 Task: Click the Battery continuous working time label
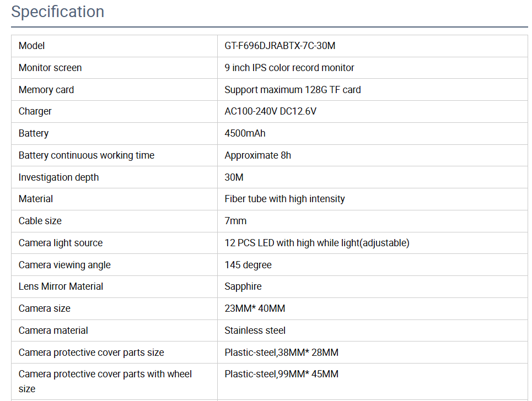tap(87, 155)
